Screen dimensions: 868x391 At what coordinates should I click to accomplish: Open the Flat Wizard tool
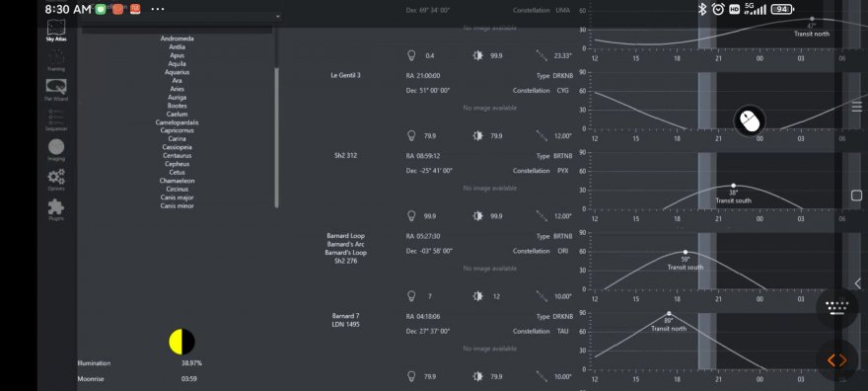pos(56,90)
